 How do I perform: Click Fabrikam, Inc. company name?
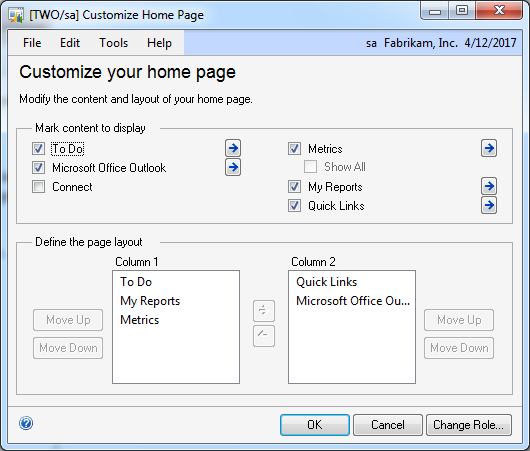coord(421,43)
